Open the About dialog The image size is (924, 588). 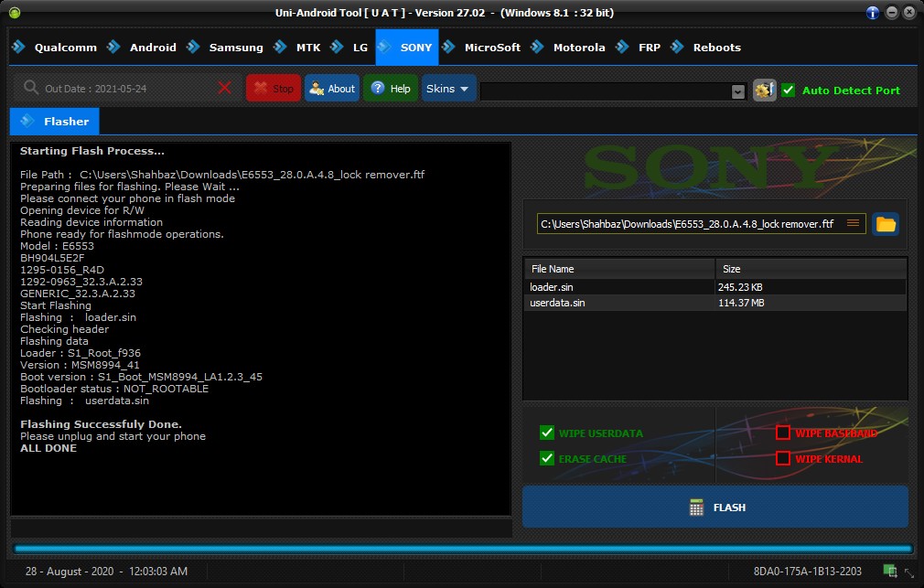click(x=332, y=89)
